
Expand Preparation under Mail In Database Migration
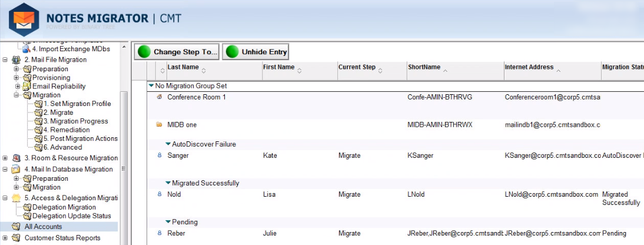16,178
